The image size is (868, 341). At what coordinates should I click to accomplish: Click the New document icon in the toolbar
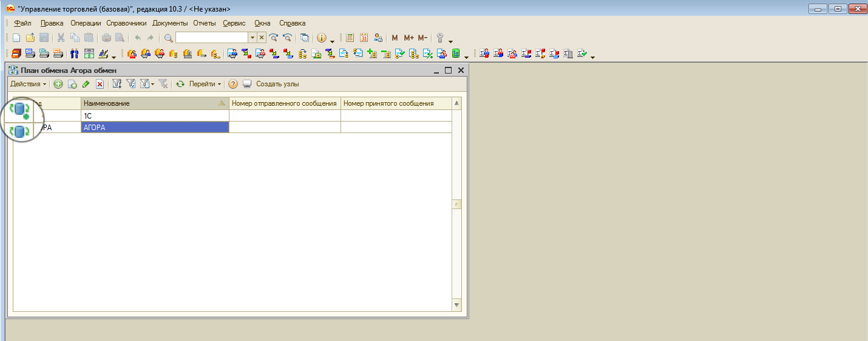[16, 38]
